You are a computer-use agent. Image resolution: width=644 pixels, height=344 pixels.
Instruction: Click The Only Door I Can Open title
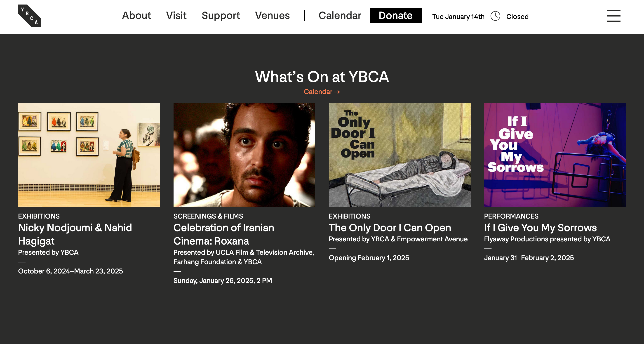(390, 228)
